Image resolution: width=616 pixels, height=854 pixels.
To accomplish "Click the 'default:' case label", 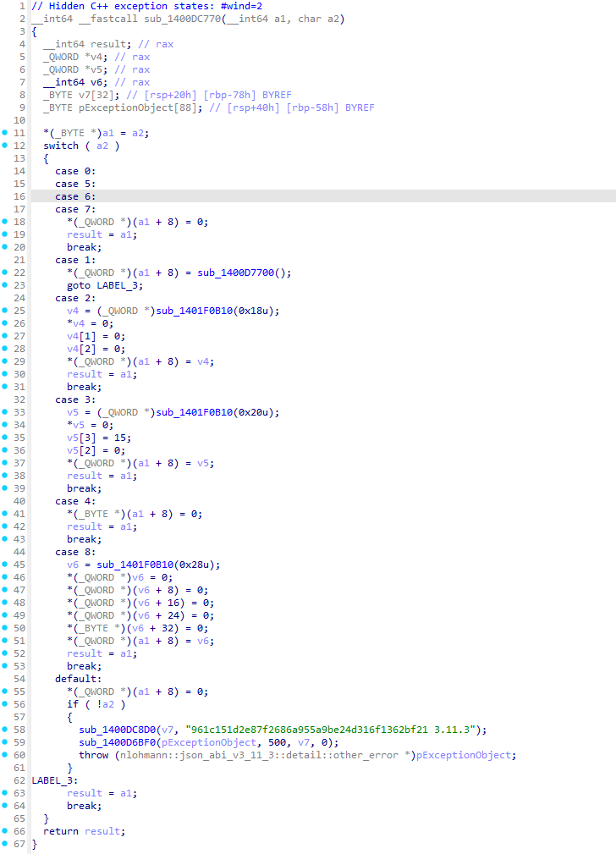I will point(79,679).
